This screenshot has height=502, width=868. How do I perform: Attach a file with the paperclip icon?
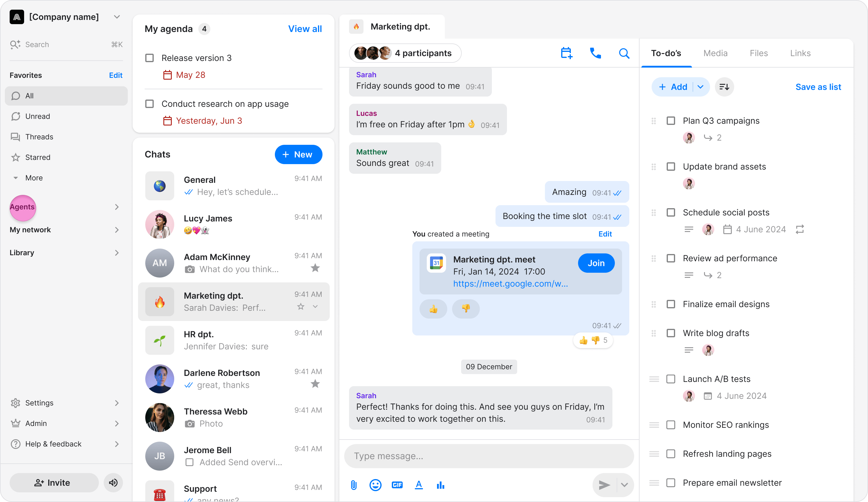[x=354, y=485]
